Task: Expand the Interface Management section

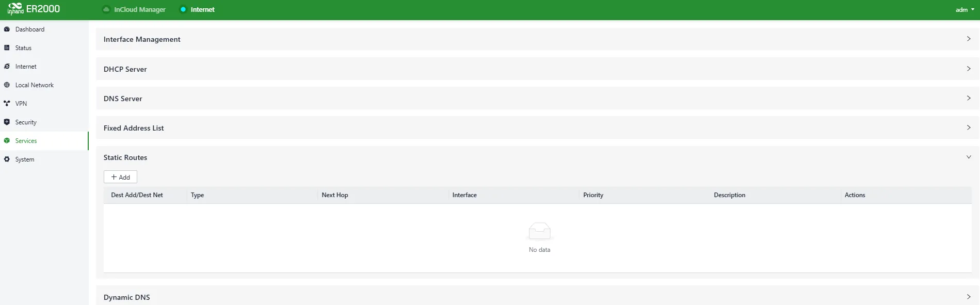Action: [x=969, y=39]
